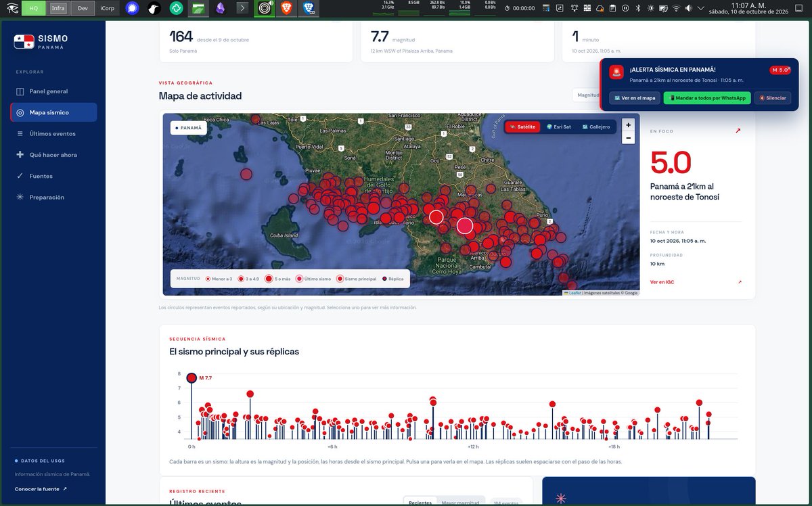Open the blue lion Brave Beta icon

point(309,8)
